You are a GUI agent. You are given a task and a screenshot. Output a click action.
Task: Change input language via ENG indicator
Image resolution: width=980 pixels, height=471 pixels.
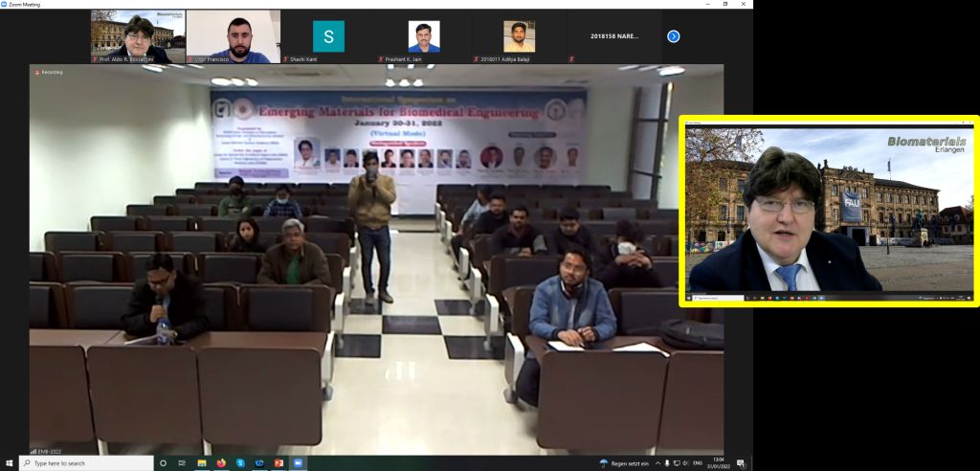[698, 463]
